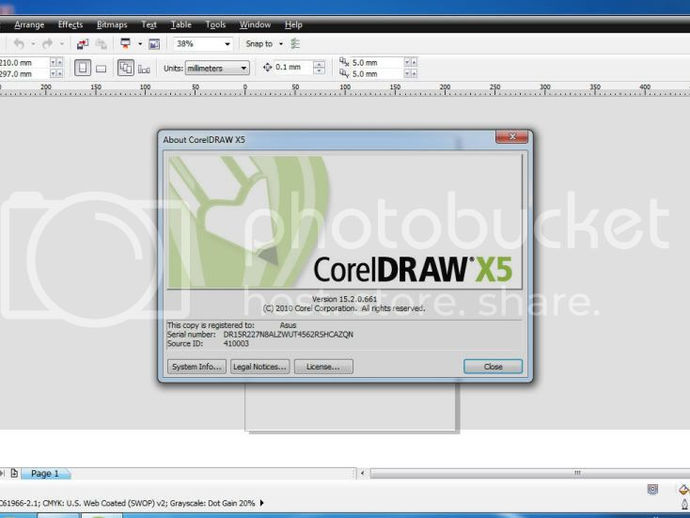Click the horizontal ruler
690x518 pixels.
[345, 89]
